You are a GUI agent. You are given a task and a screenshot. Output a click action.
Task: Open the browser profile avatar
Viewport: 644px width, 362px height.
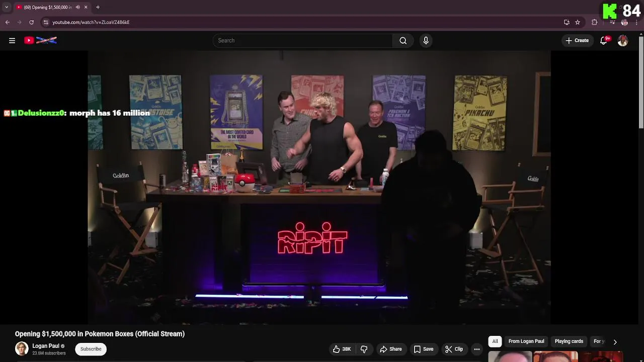pyautogui.click(x=624, y=22)
